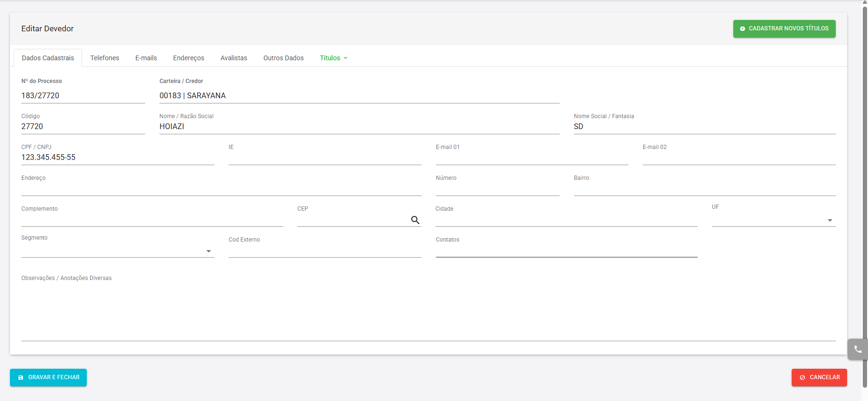Click the CPF / CNPJ field
This screenshot has height=401, width=868.
point(118,157)
